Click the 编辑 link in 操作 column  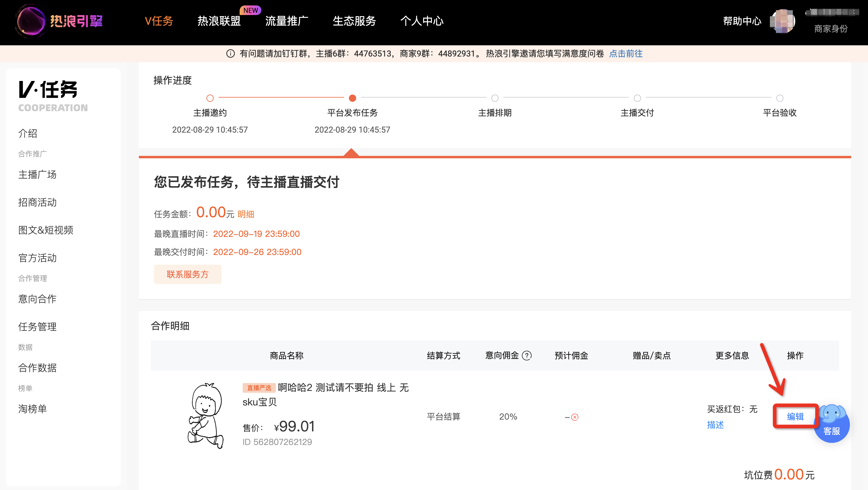[x=795, y=417]
